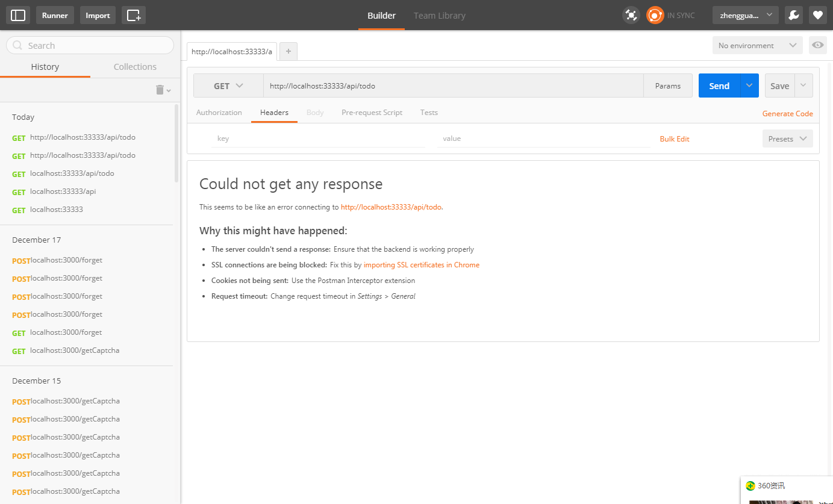Open settings with the wrench icon
The width and height of the screenshot is (833, 504).
point(793,15)
